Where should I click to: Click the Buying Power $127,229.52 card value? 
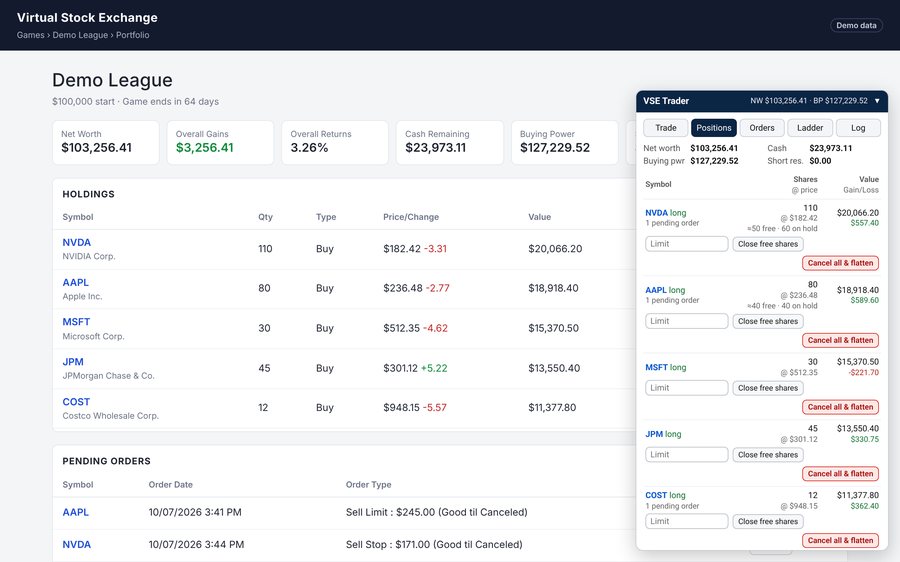[555, 148]
